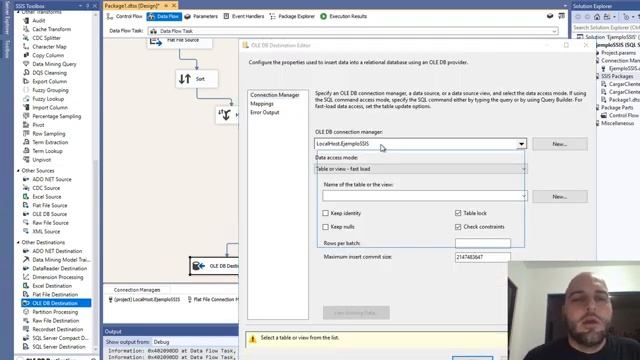Open the Event Handlers tab
The height and width of the screenshot is (360, 640).
(x=244, y=16)
